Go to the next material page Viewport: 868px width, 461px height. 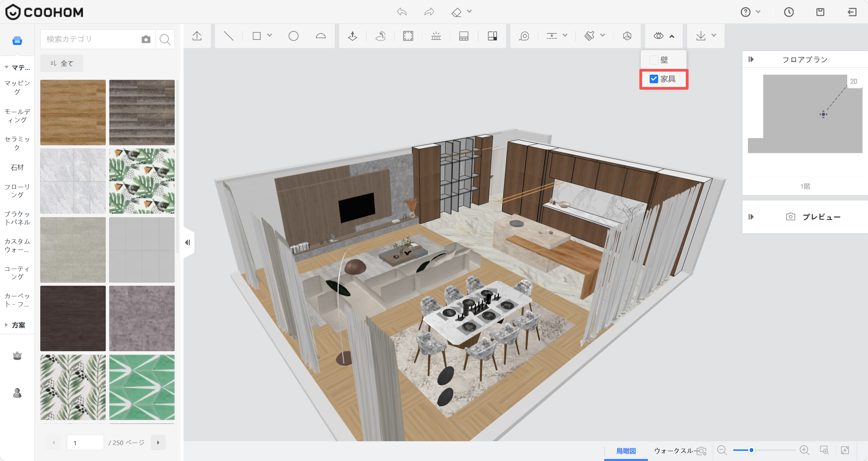[x=158, y=443]
